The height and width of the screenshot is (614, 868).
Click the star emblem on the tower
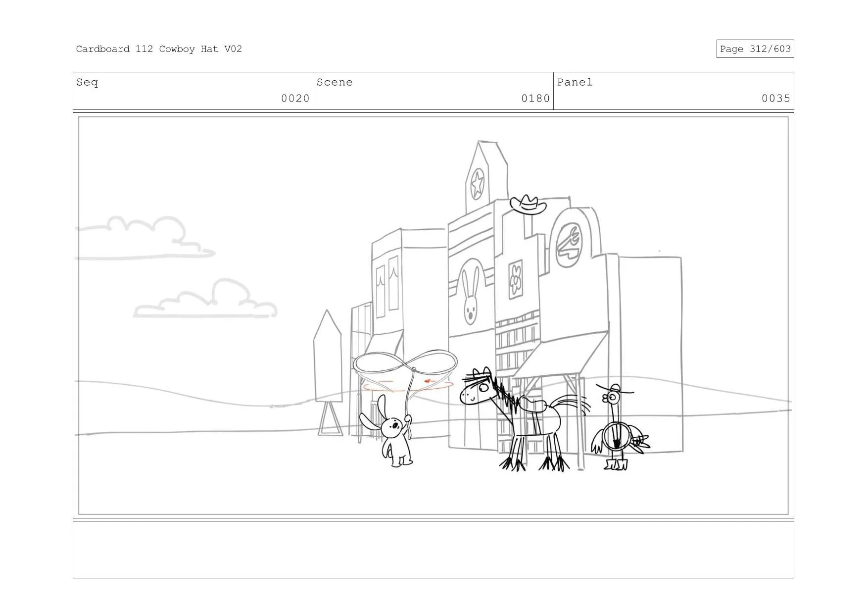(477, 184)
